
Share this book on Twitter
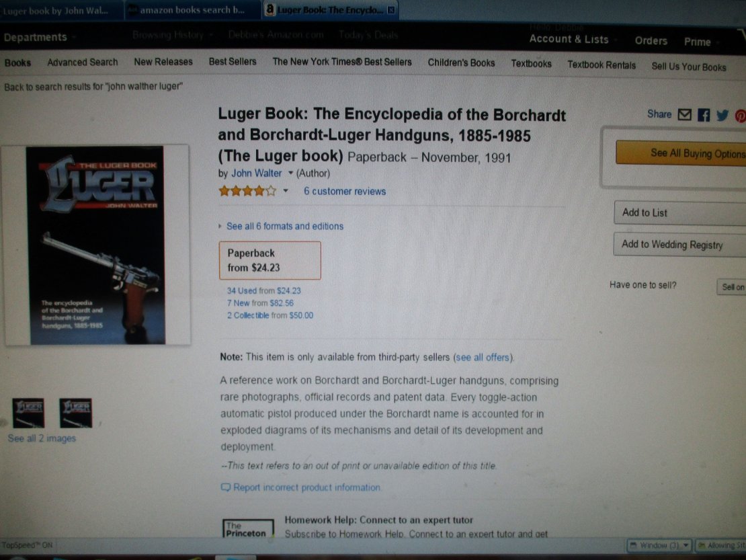point(722,116)
